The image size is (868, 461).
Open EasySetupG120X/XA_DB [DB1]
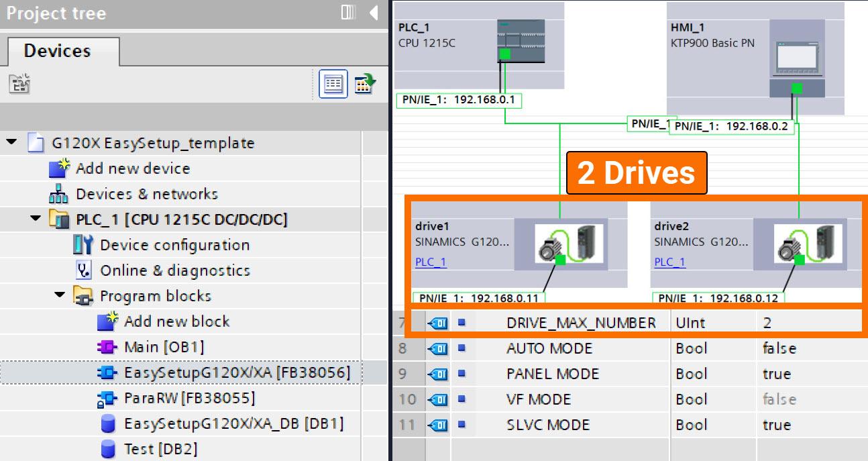click(x=233, y=423)
